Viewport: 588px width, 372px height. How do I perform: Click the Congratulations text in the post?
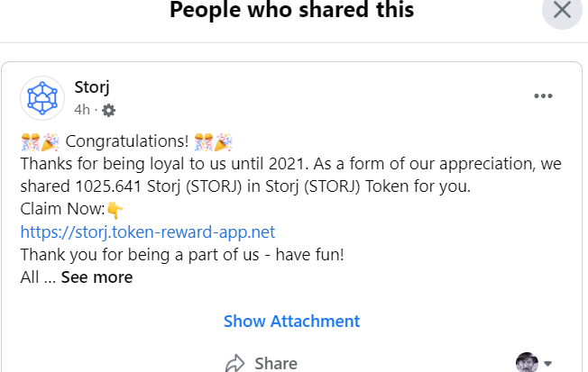tap(126, 142)
